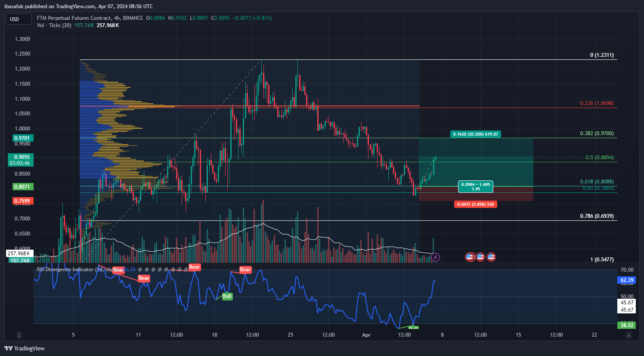
Task: Click the Bear label with the highest RSI peak
Action: [x=195, y=267]
